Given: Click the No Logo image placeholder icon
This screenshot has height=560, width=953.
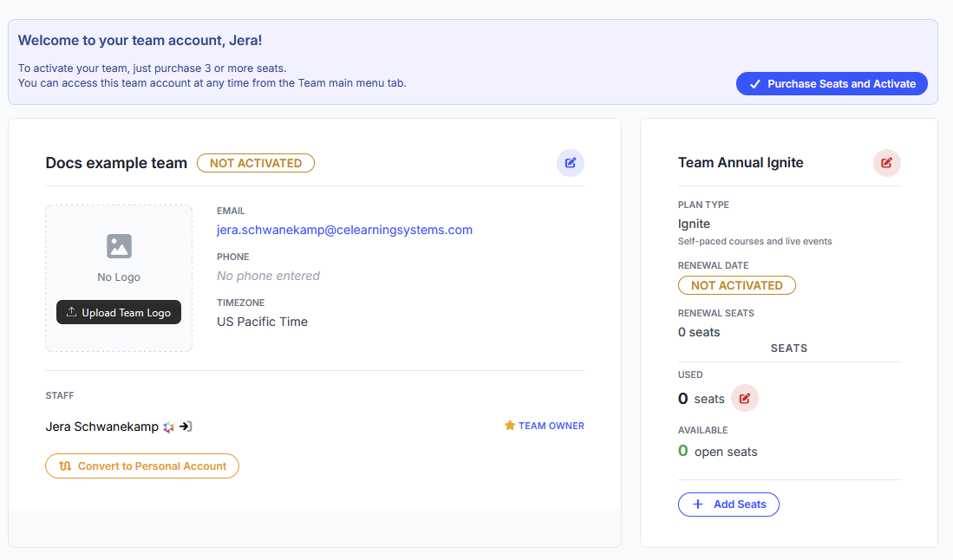Looking at the screenshot, I should click(x=119, y=246).
